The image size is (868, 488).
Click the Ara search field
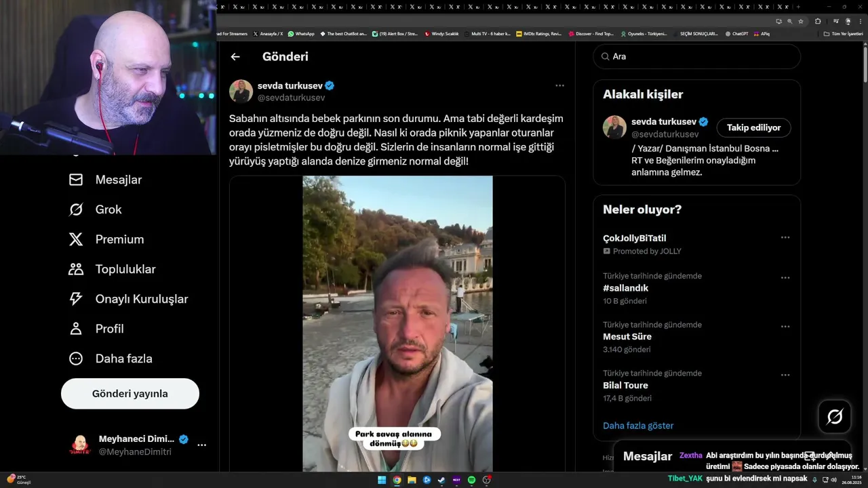click(697, 57)
